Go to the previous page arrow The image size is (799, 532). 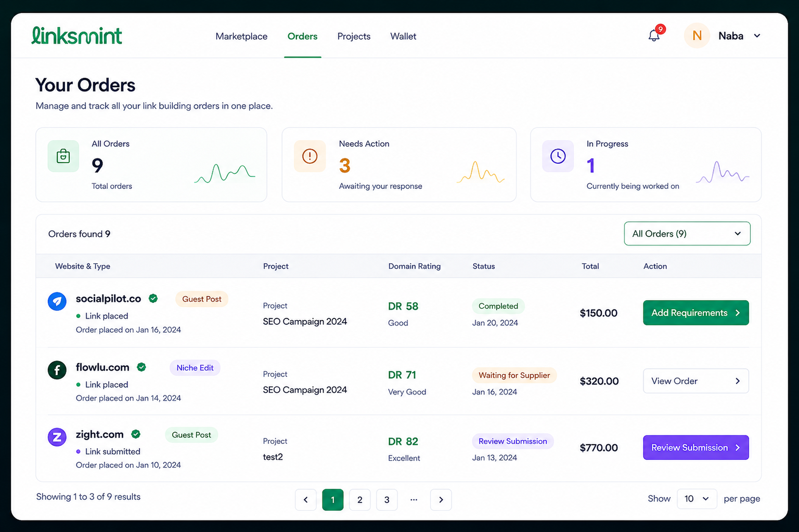click(x=306, y=499)
